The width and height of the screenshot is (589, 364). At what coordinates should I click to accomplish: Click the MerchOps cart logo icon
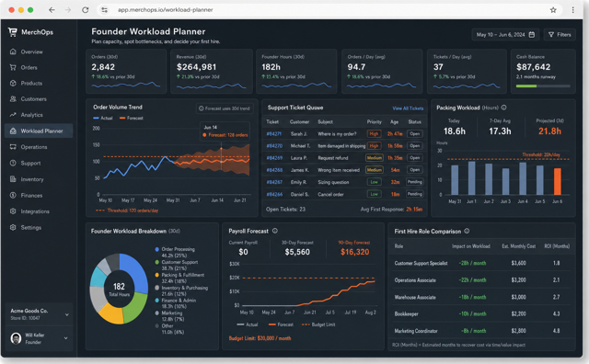tap(13, 32)
